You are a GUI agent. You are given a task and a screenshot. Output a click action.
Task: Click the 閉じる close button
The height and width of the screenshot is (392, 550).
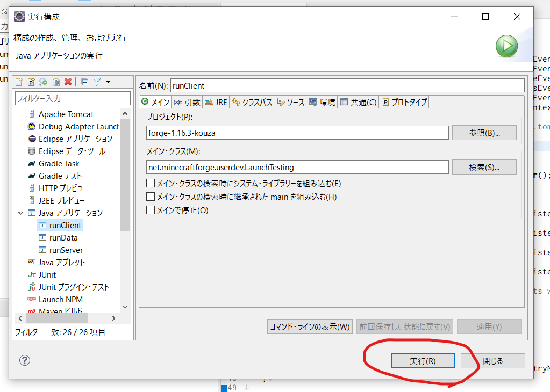[x=493, y=361]
